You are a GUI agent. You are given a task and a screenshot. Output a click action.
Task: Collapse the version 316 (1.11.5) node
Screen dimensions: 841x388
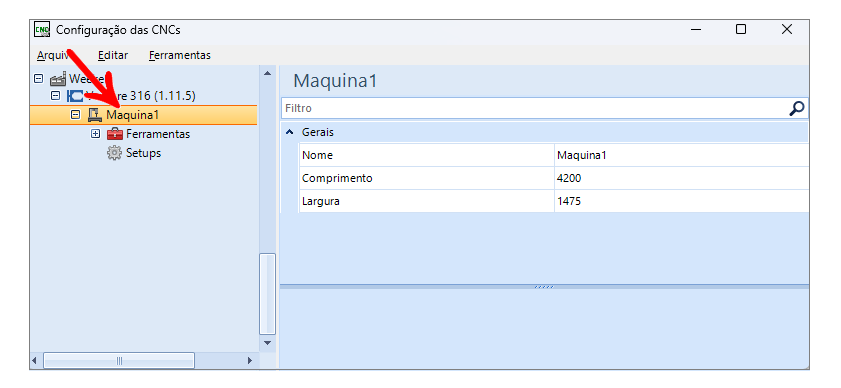click(55, 96)
